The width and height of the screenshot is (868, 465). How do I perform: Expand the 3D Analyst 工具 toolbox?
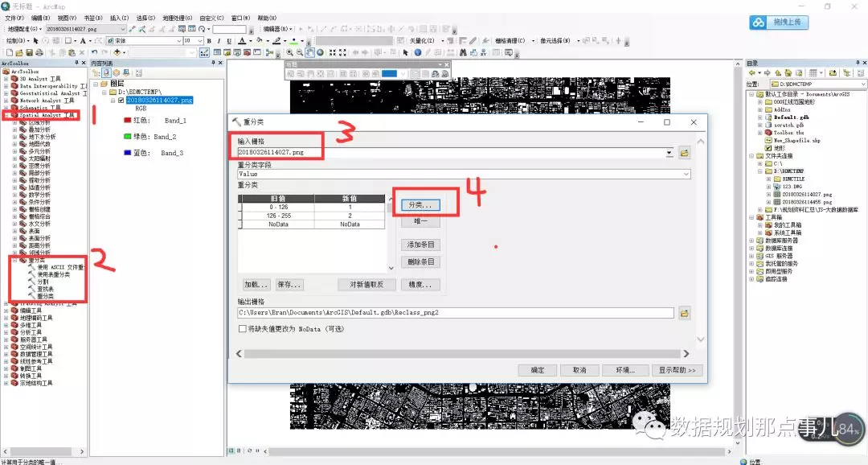(x=6, y=79)
